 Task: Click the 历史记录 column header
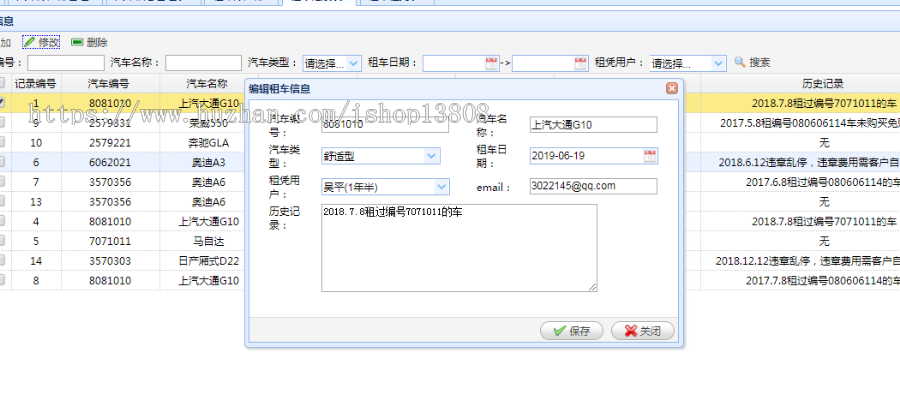coord(823,83)
